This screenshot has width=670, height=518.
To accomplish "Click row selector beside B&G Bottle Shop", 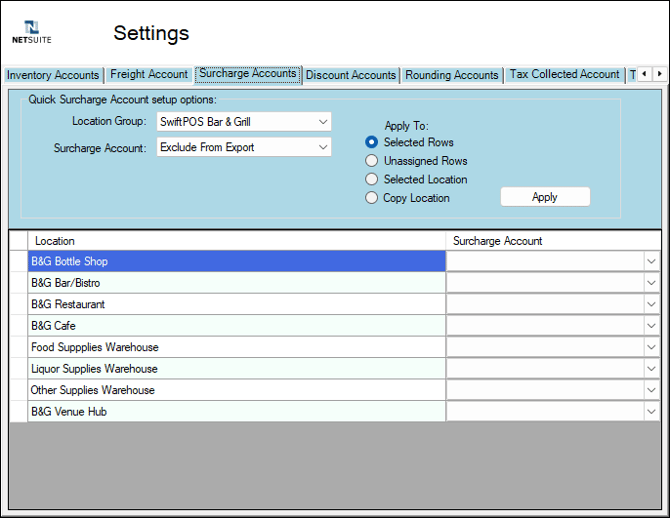I will pyautogui.click(x=19, y=261).
